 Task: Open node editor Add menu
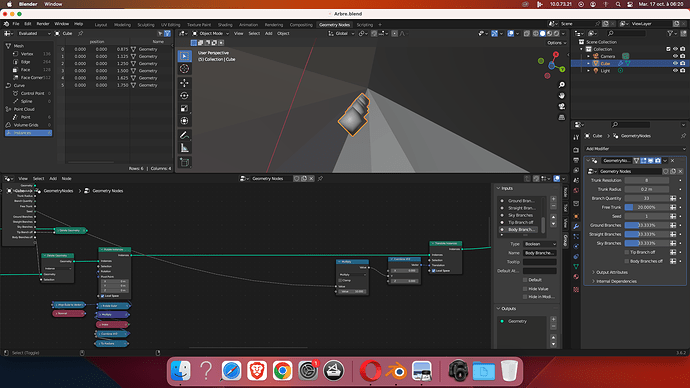[53, 179]
